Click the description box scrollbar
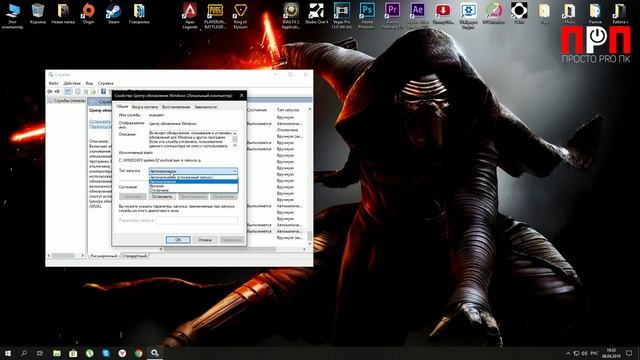The image size is (640, 360). (235, 140)
